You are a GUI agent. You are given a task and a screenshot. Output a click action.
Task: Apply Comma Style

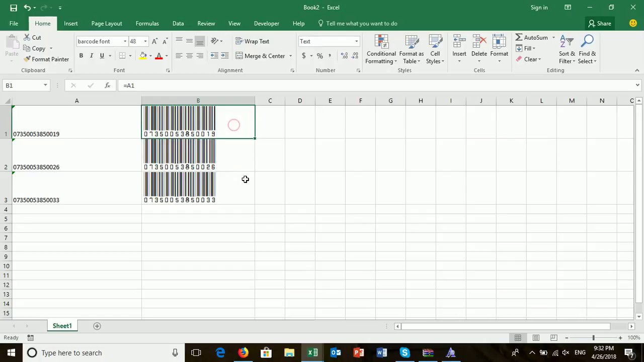(x=330, y=56)
